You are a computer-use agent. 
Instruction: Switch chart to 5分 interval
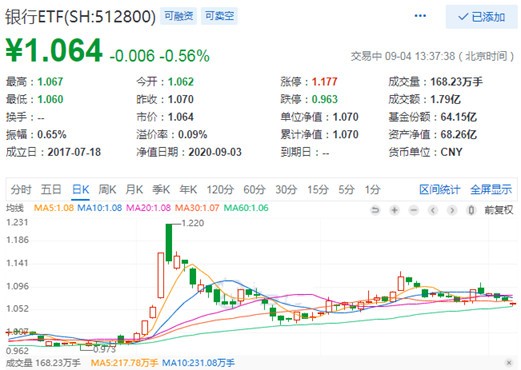346,189
